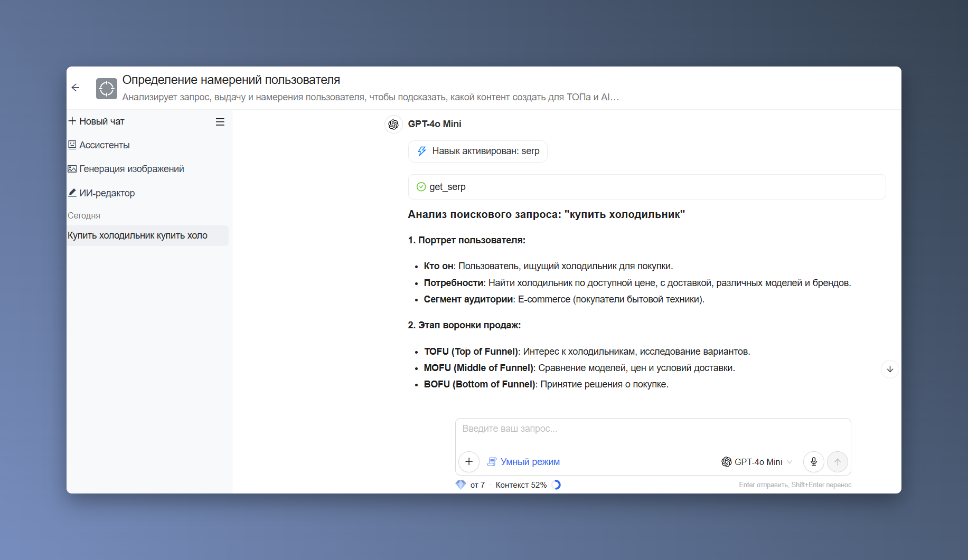Open the Навык активирован: serp badge
Image resolution: width=968 pixels, height=560 pixels.
477,151
